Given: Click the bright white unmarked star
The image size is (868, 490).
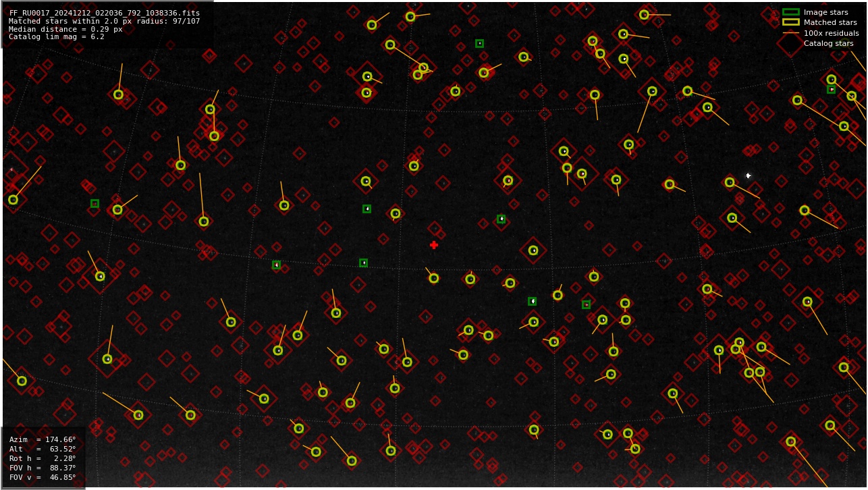Looking at the screenshot, I should [x=748, y=175].
